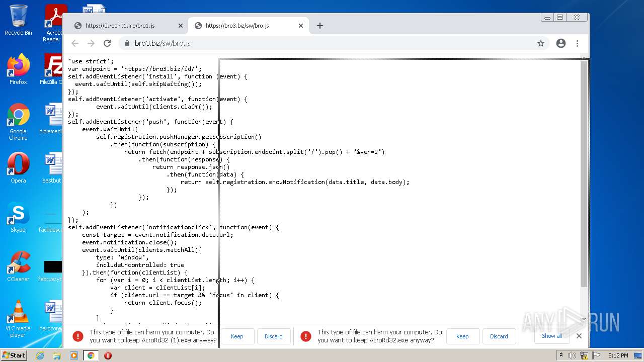Open a new Chrome tab
The width and height of the screenshot is (644, 362).
(x=320, y=26)
